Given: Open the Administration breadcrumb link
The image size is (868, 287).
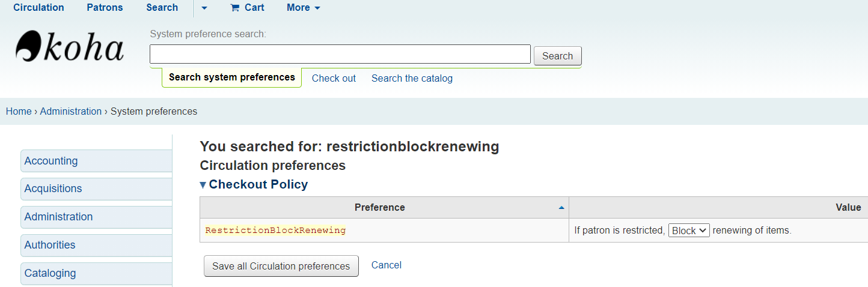Looking at the screenshot, I should point(71,112).
